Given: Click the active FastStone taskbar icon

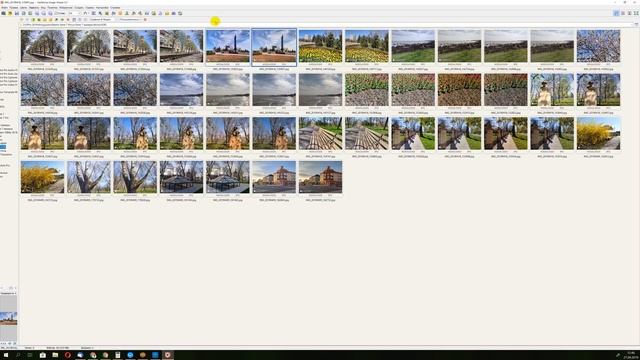Looking at the screenshot, I should pyautogui.click(x=167, y=355).
